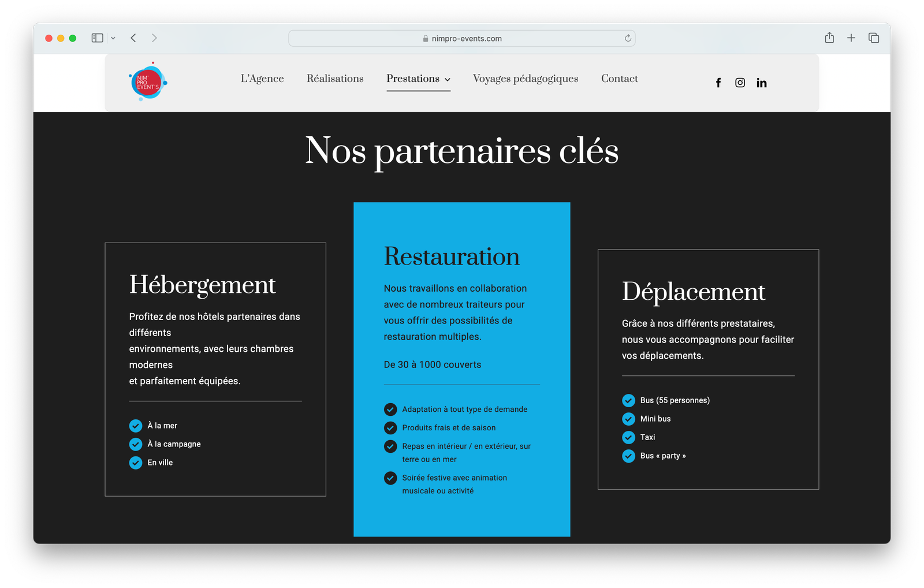Open the sidebar options chevron

[113, 38]
